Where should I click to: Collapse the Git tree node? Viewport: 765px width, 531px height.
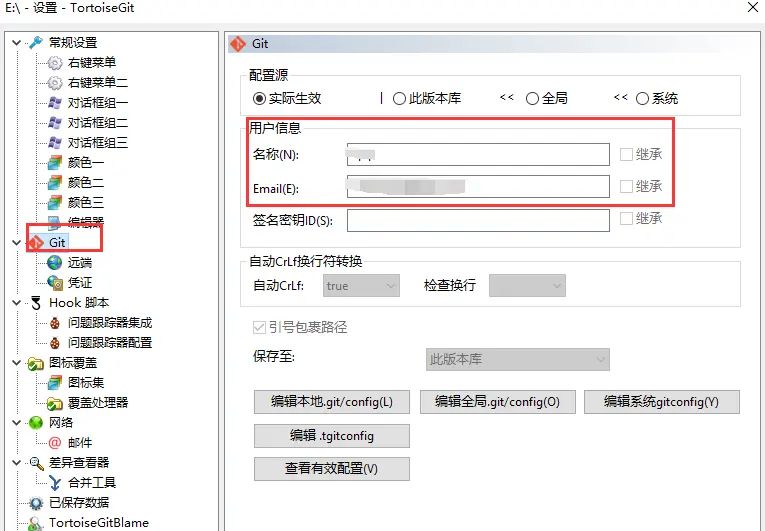pyautogui.click(x=17, y=243)
